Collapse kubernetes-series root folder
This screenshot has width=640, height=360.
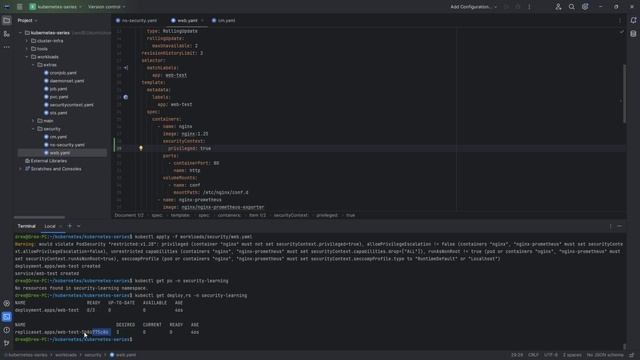pos(20,33)
